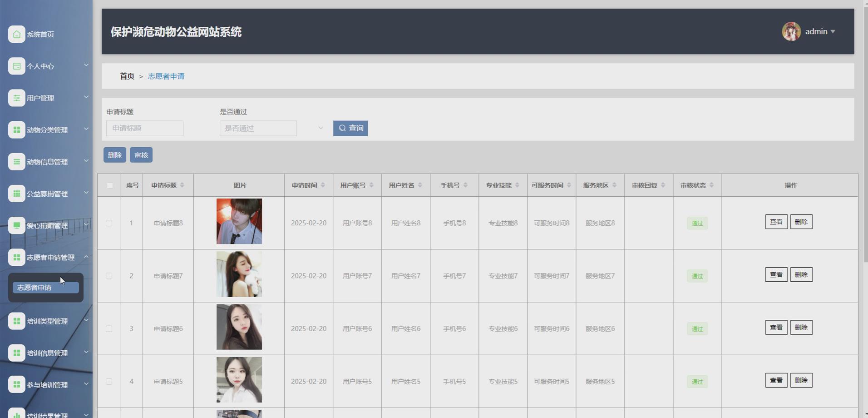Screen dimensions: 868x418
Task: Click the 查询 search button
Action: (x=350, y=128)
